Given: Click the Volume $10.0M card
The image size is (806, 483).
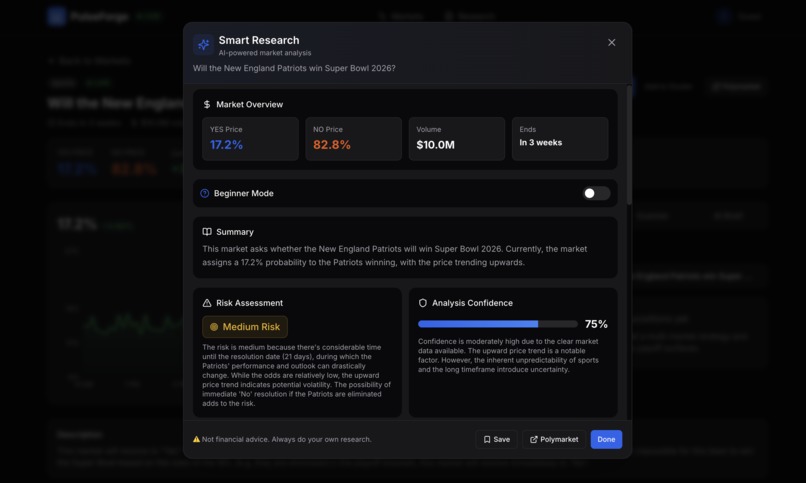Looking at the screenshot, I should coord(457,139).
